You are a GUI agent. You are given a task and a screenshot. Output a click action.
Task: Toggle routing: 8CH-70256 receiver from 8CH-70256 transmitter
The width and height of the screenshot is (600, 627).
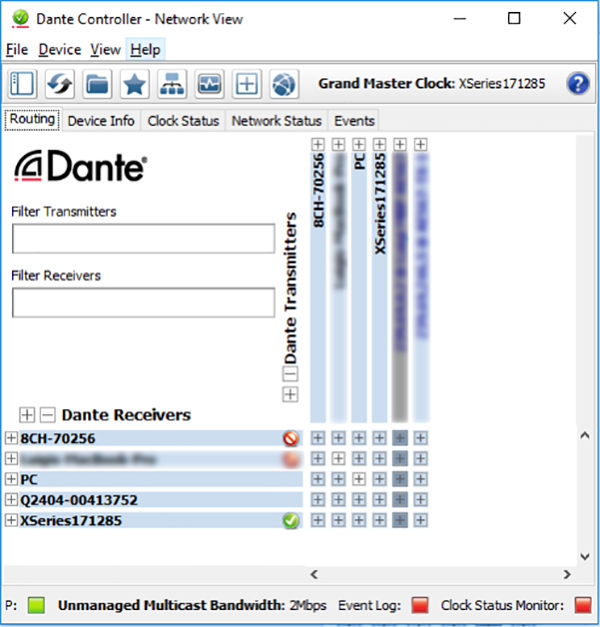pyautogui.click(x=318, y=438)
